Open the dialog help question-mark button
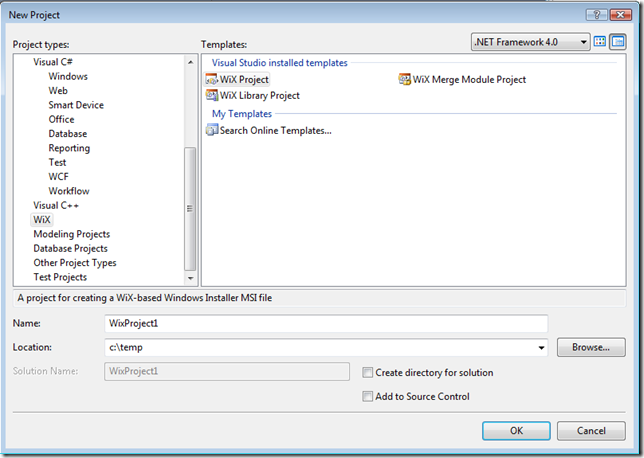 pyautogui.click(x=597, y=15)
